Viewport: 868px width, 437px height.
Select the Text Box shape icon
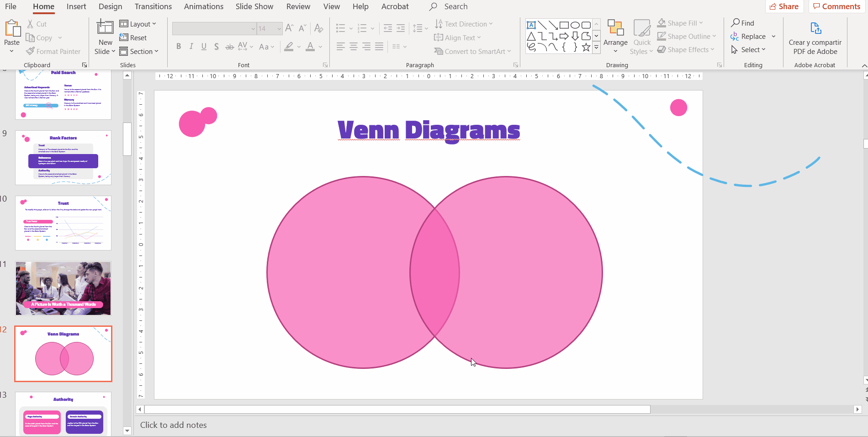click(531, 25)
